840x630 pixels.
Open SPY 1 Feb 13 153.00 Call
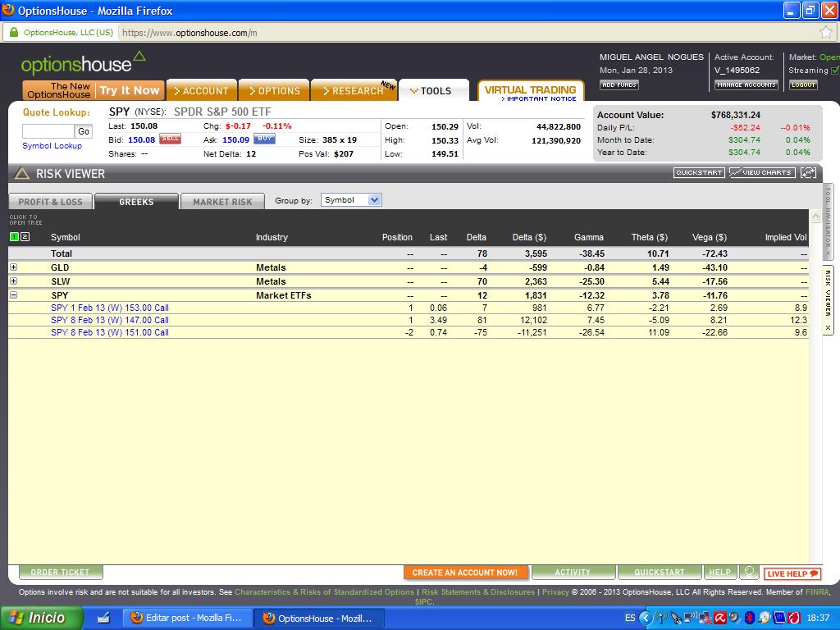[110, 308]
